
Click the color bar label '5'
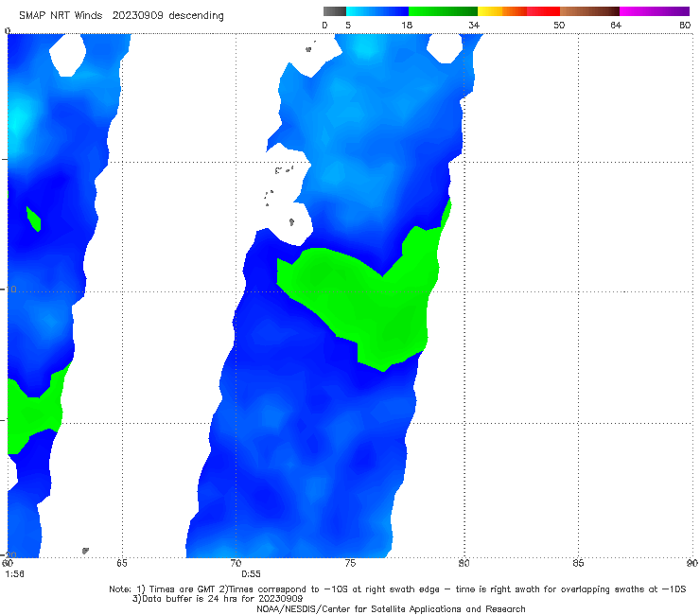[x=348, y=25]
